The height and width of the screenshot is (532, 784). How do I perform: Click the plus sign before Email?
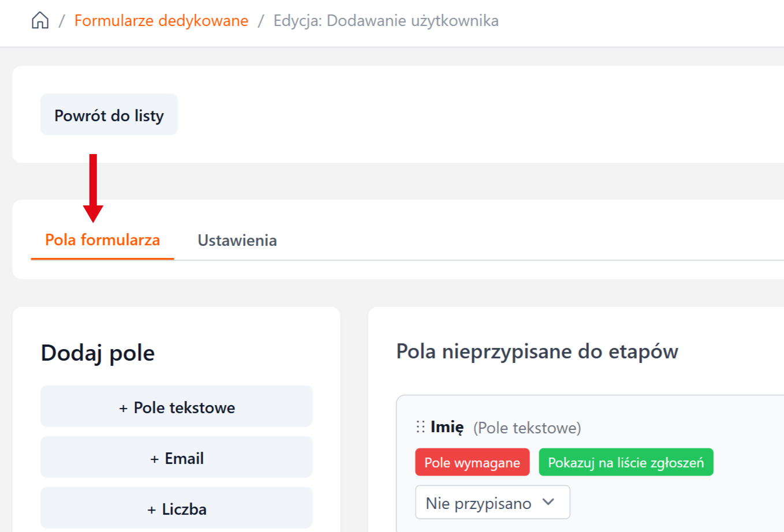point(154,459)
